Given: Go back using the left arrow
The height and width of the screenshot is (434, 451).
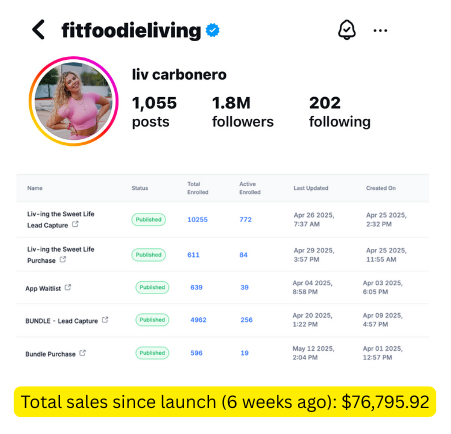Looking at the screenshot, I should click(38, 30).
